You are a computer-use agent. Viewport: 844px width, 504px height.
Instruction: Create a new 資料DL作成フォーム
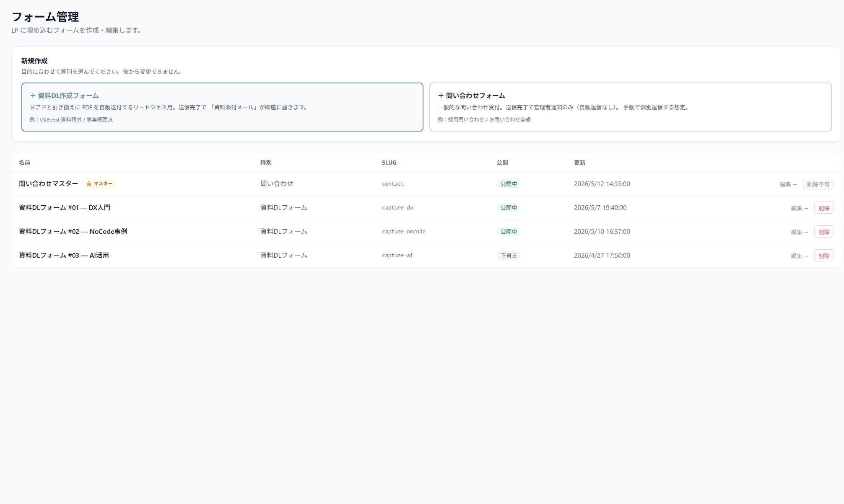tap(222, 107)
